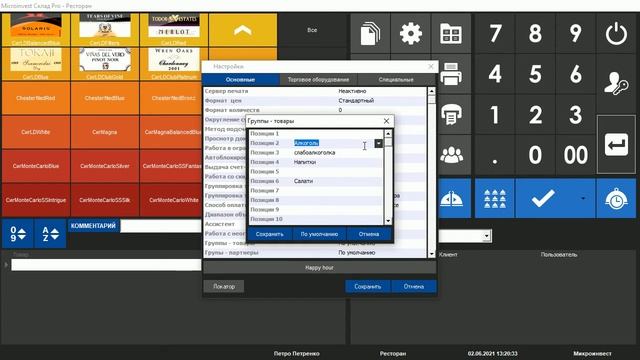This screenshot has width=640, height=360.
Task: Click the Все category filter
Action: coord(312,30)
